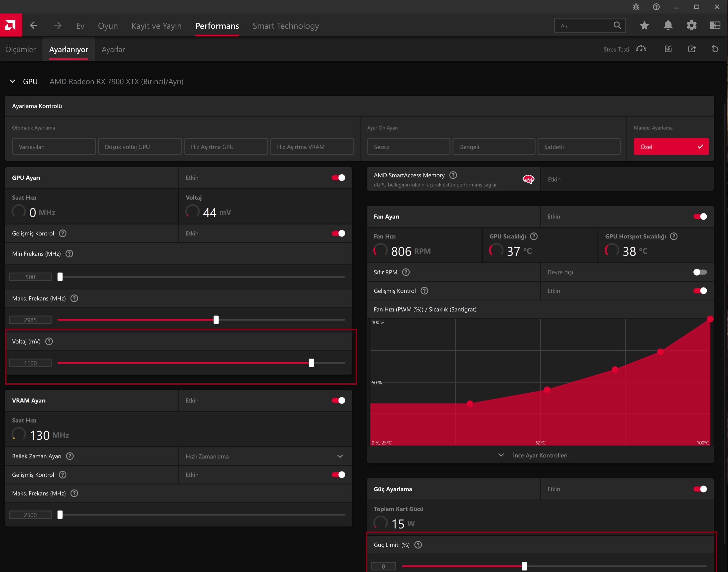Select Hız Aşırtma GPU preset
This screenshot has width=728, height=572.
226,147
